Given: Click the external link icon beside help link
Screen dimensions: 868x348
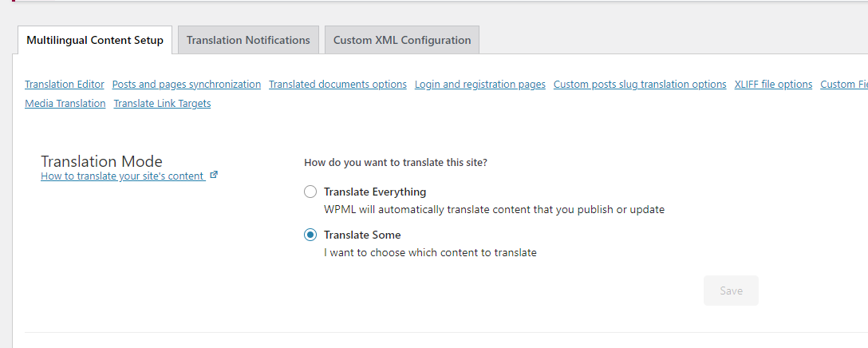Looking at the screenshot, I should click(215, 175).
